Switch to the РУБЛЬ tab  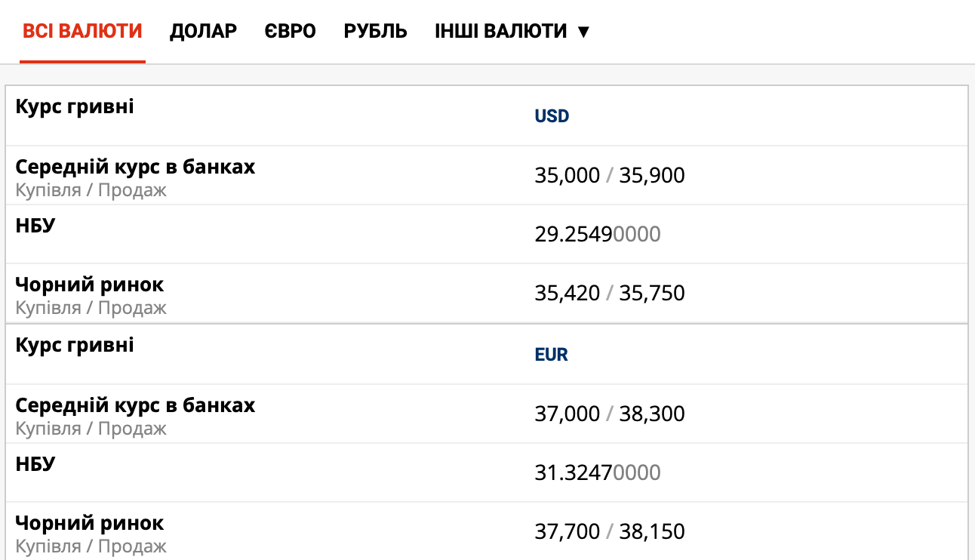375,31
